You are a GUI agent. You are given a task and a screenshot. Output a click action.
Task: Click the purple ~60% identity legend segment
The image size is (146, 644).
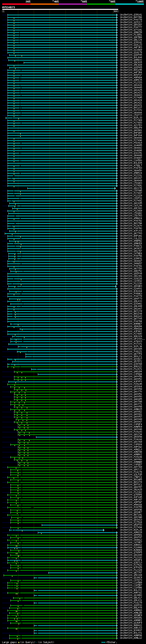73,4
